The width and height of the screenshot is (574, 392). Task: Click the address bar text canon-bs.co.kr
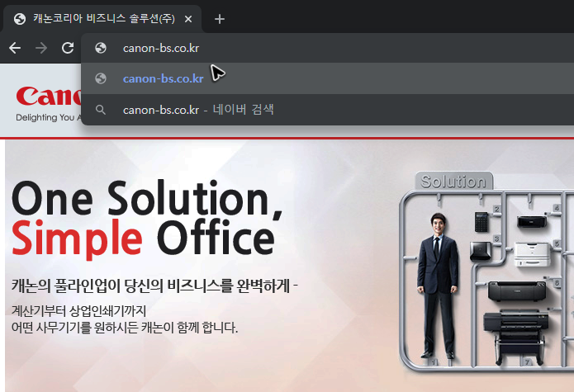tap(161, 48)
